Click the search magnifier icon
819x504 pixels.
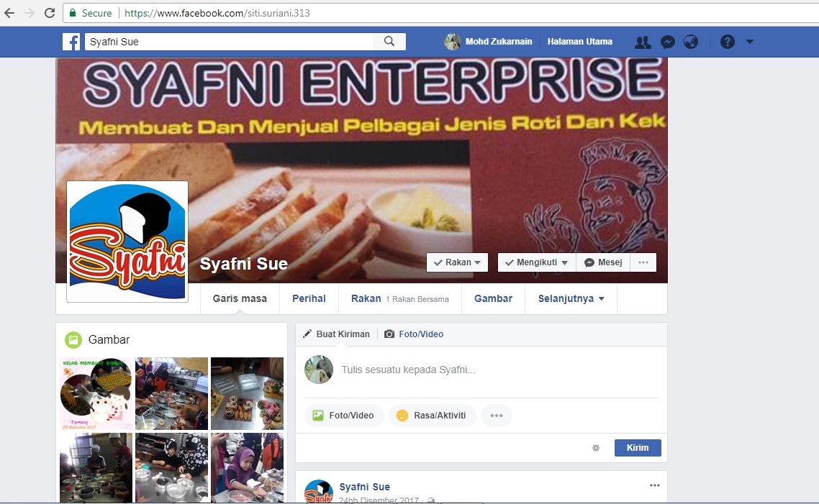(389, 41)
